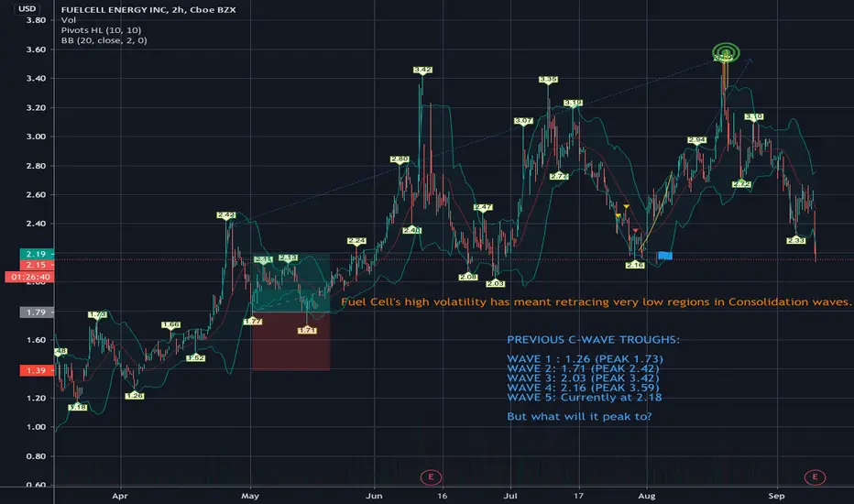Click the 'Sep' label on the time axis
This screenshot has height=504, width=854.
(776, 496)
